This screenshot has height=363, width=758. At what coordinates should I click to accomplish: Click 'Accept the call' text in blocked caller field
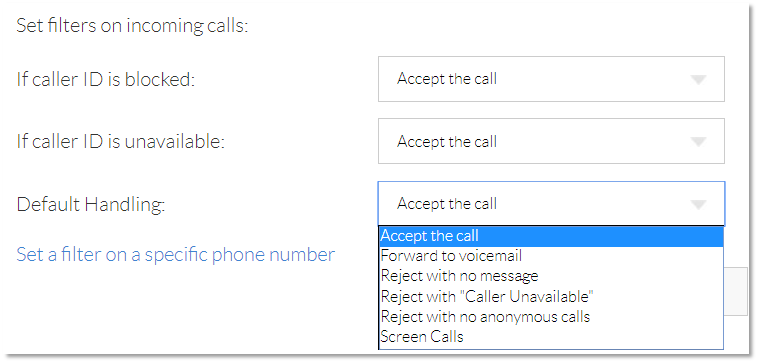point(447,79)
